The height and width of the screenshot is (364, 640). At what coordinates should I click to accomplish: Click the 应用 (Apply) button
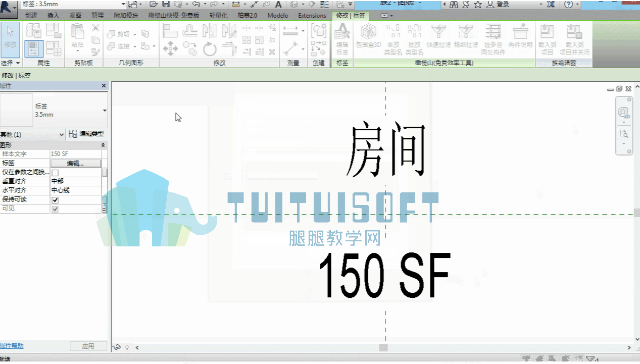88,346
